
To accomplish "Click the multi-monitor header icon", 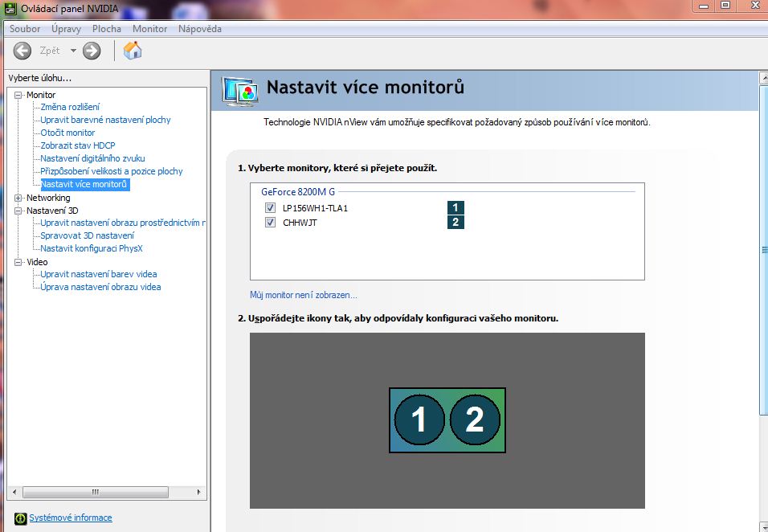I will [x=239, y=92].
